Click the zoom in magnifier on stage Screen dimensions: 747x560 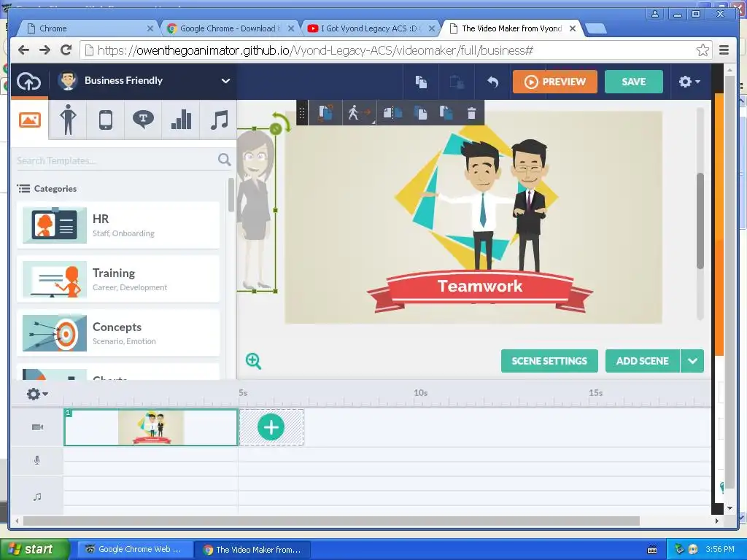click(253, 361)
